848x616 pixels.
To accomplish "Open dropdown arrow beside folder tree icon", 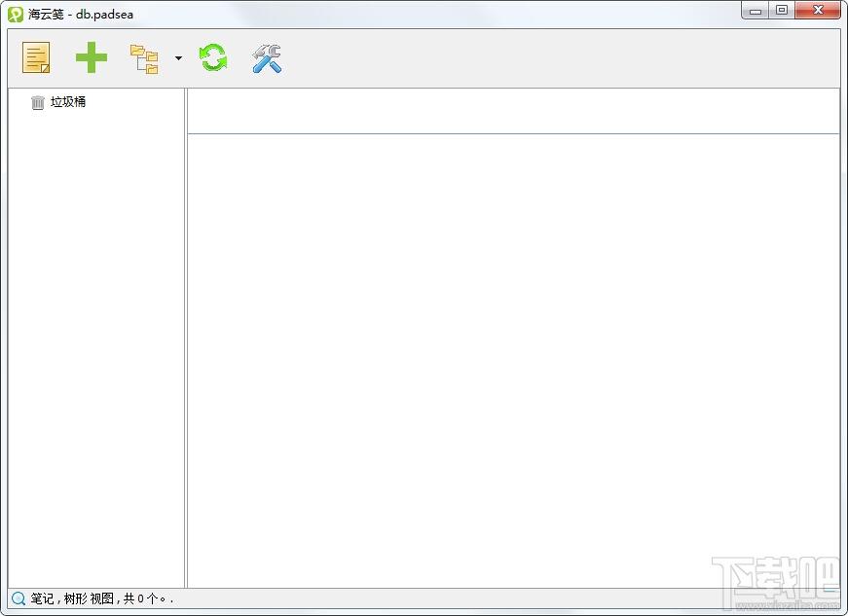I will point(178,58).
